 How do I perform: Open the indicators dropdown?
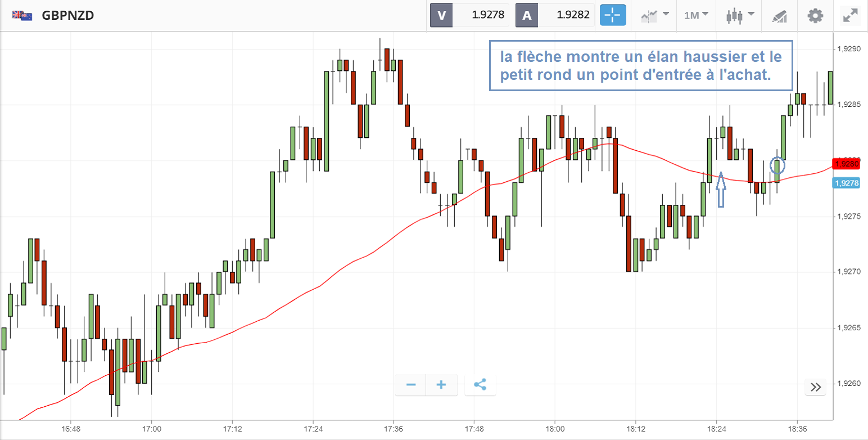[x=654, y=15]
